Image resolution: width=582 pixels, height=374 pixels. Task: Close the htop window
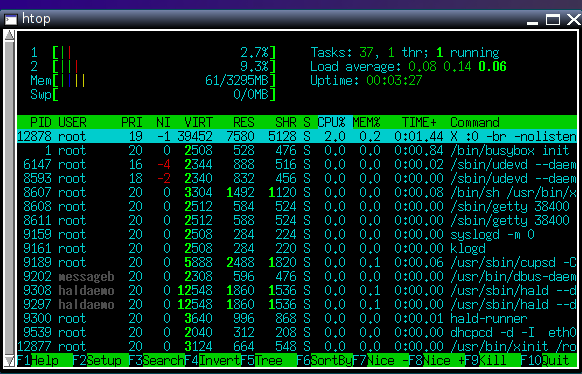574,19
